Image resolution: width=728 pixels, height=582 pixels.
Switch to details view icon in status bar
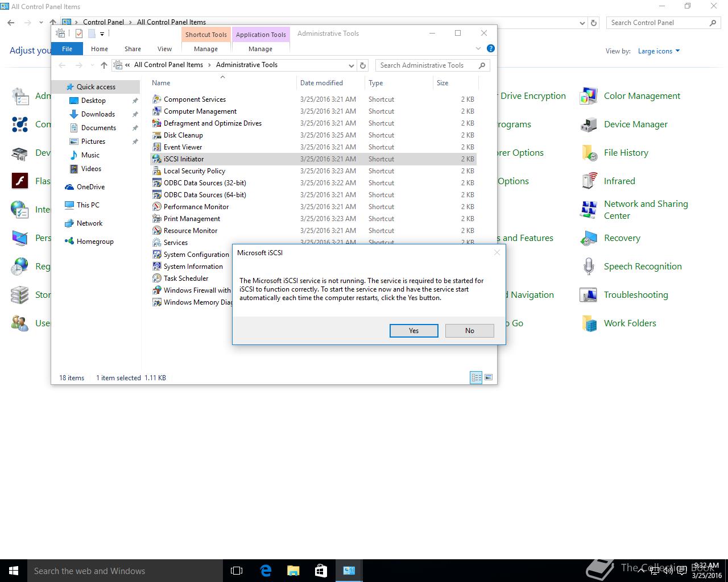point(476,377)
